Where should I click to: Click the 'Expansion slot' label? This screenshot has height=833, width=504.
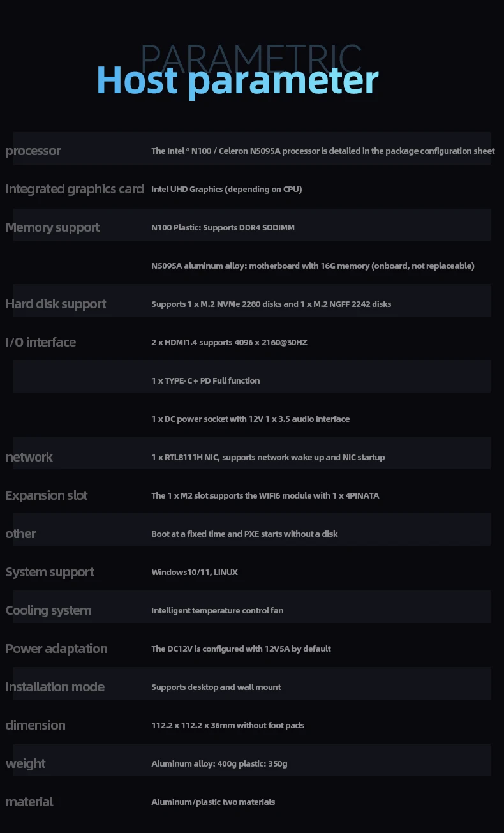[47, 496]
